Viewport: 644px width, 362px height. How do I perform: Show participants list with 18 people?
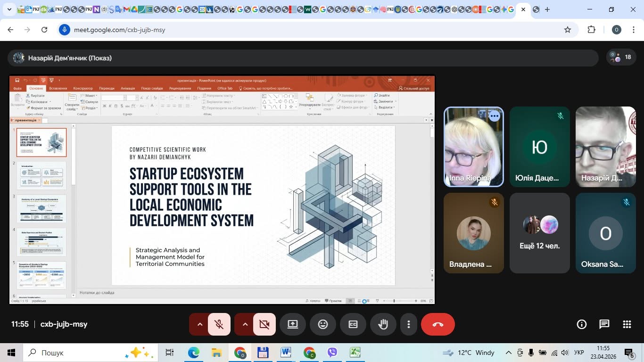tap(621, 58)
